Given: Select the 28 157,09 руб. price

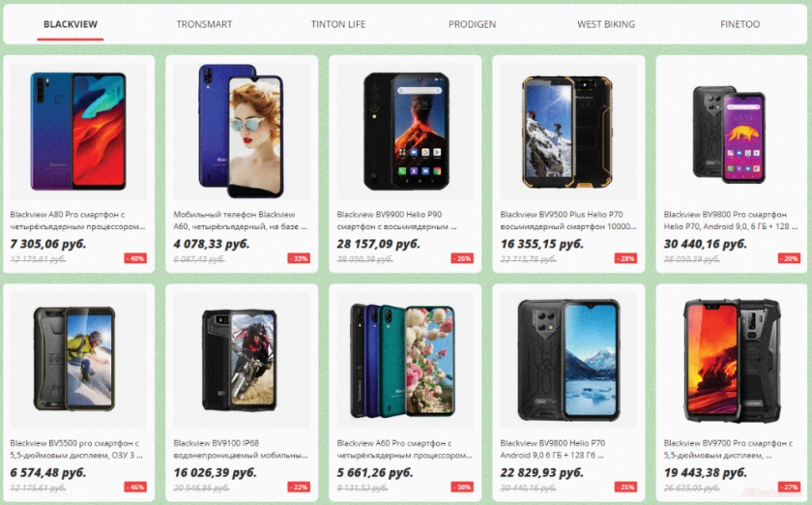Looking at the screenshot, I should (x=379, y=244).
